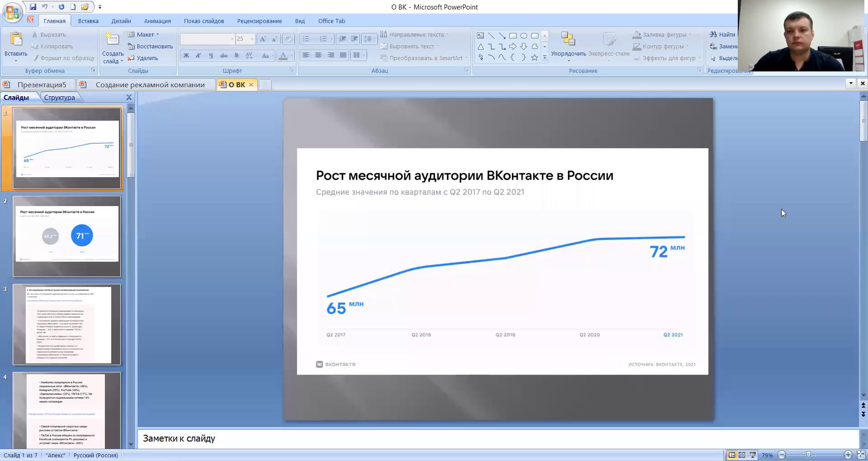Screen dimensions: 868x461
Task: Undo the last action
Action: coord(45,7)
